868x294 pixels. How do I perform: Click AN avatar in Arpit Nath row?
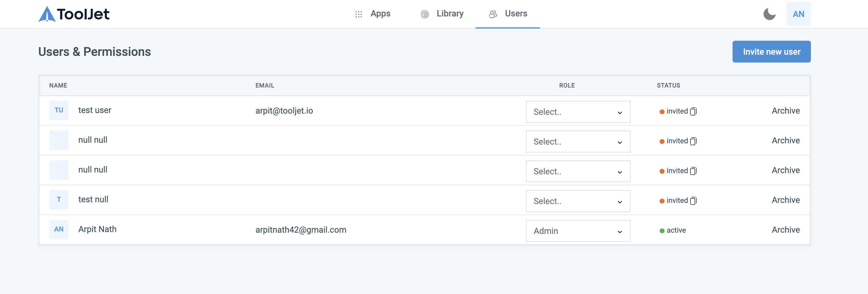pos(59,229)
